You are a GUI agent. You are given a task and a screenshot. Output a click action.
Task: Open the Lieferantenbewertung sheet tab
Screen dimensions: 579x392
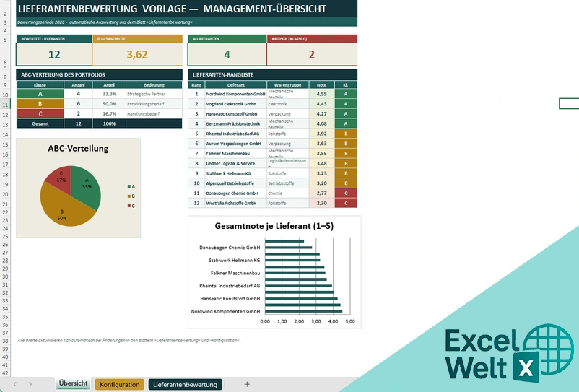point(185,384)
